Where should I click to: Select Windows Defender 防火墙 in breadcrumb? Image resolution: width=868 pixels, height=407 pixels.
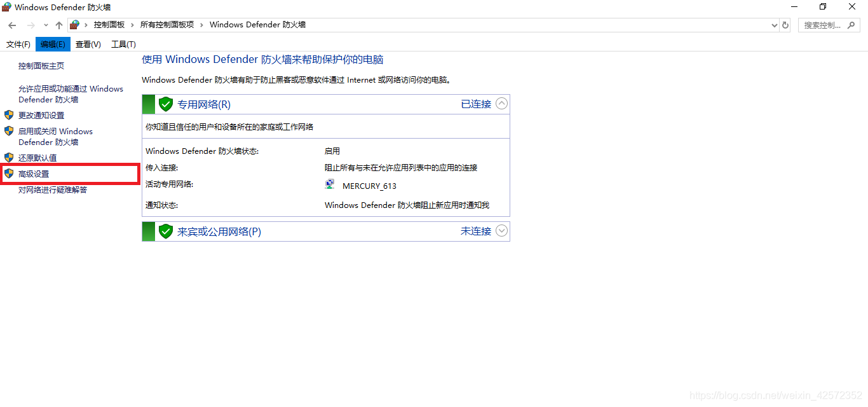(x=257, y=25)
